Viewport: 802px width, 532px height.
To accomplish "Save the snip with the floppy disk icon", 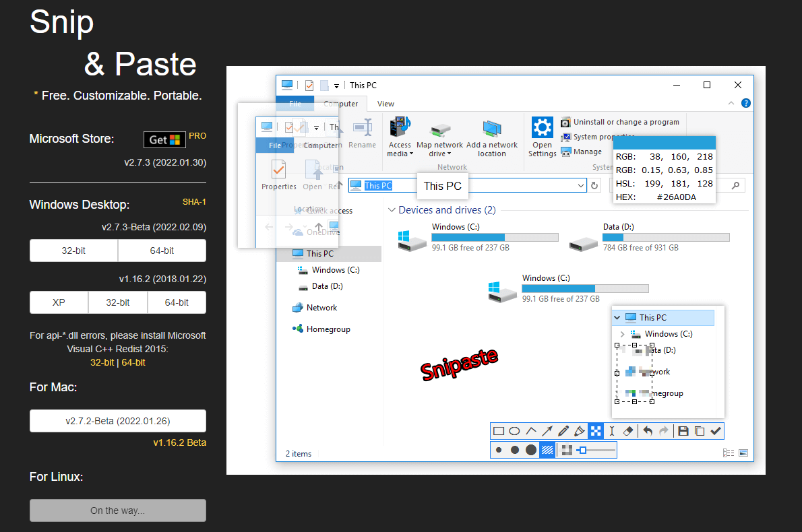I will (683, 431).
